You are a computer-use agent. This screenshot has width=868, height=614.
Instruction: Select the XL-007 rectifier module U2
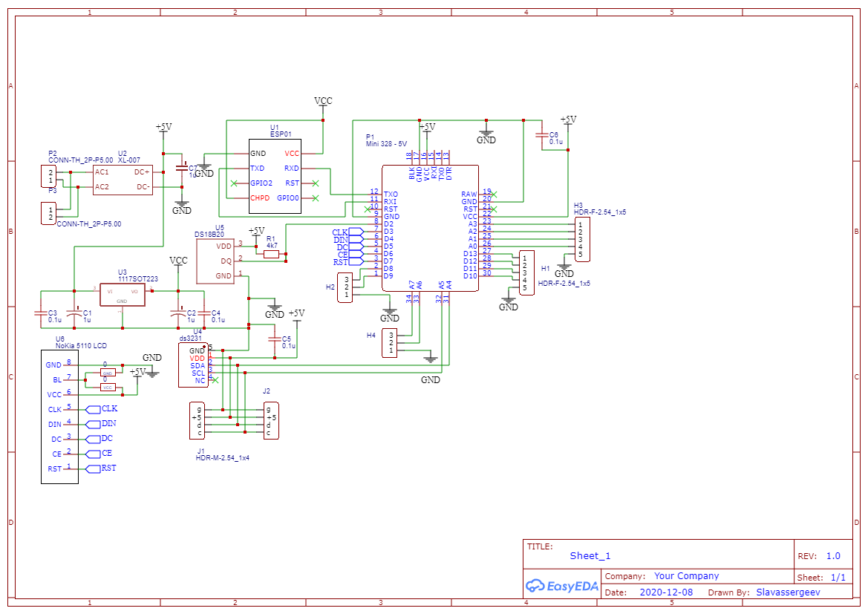pyautogui.click(x=123, y=180)
